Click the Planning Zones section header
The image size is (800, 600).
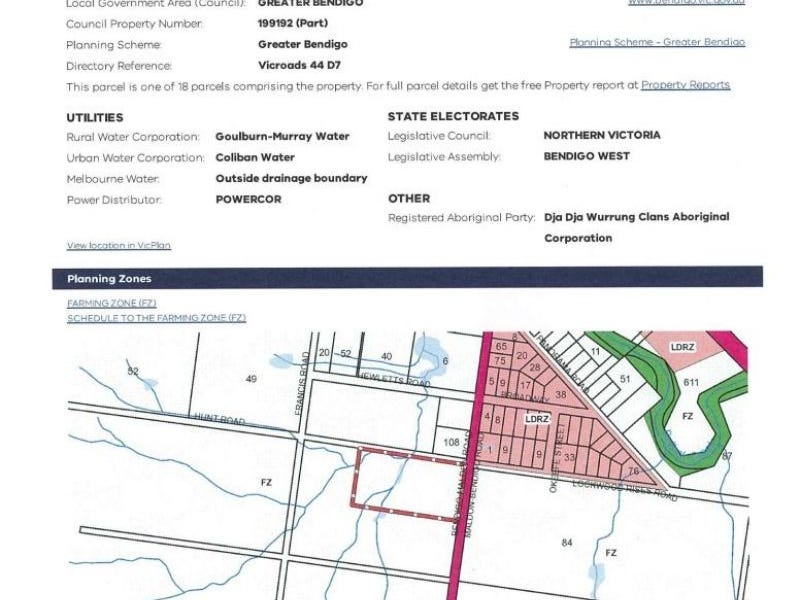pos(407,279)
